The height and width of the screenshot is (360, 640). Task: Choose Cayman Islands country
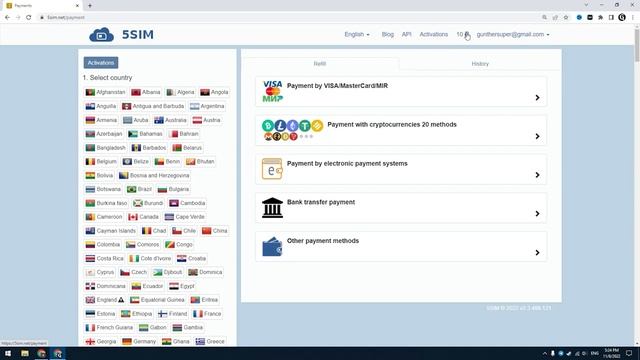(111, 231)
